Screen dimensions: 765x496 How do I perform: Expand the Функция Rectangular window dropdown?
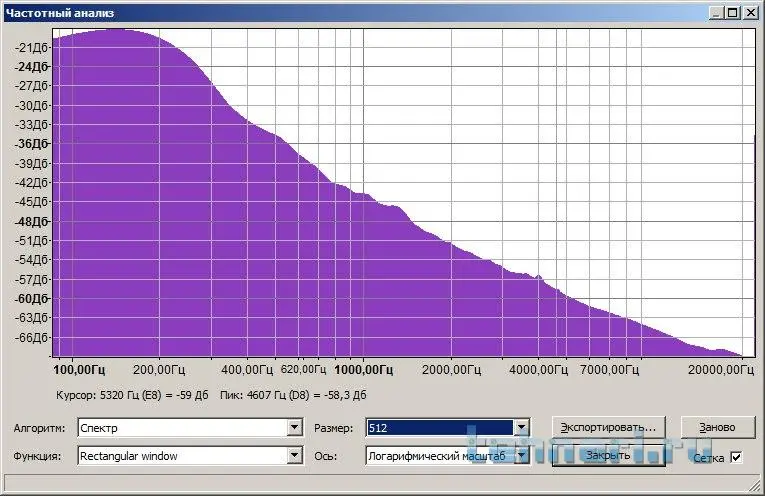point(294,456)
